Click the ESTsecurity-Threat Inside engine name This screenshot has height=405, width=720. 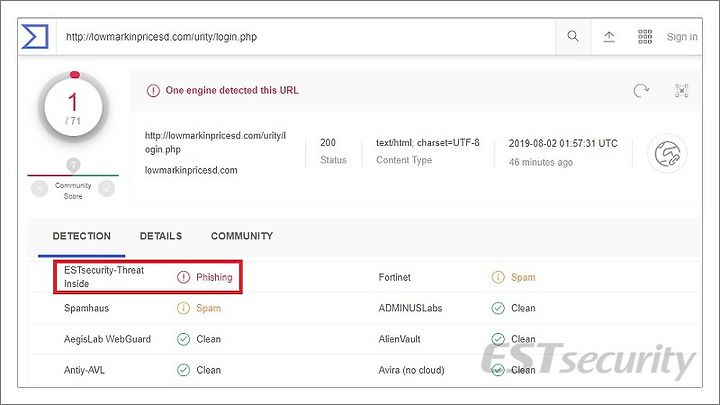coord(104,277)
